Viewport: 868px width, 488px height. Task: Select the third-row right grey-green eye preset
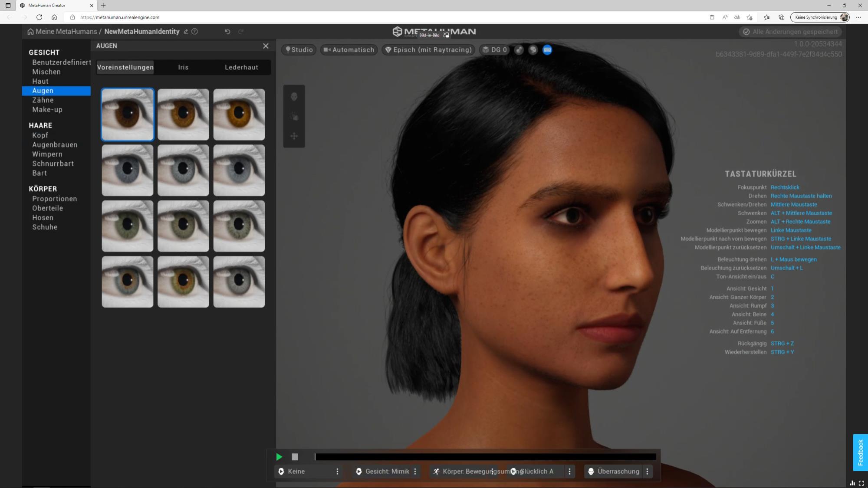coord(239,226)
